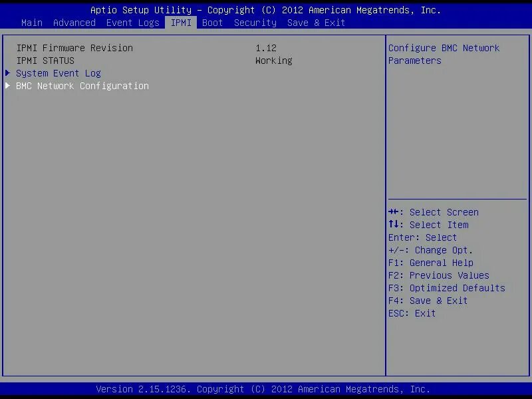Open the Boot tab
Viewport: 532px width, 399px height.
click(x=212, y=23)
